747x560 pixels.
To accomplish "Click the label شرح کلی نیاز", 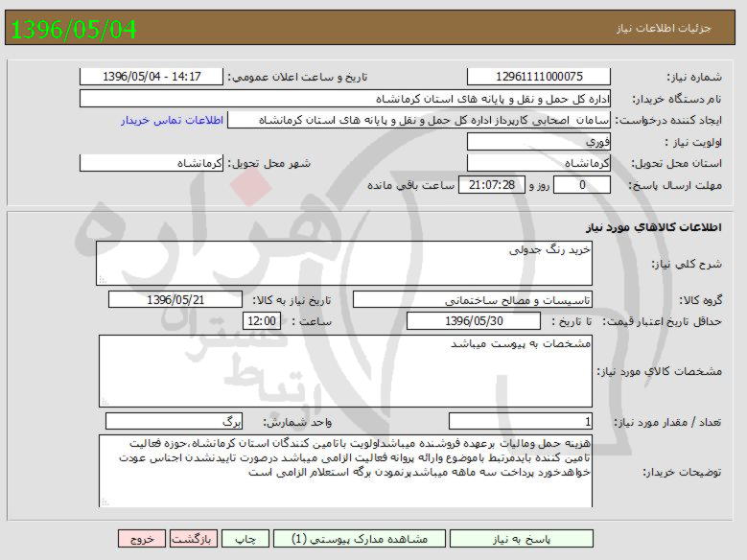I will point(687,264).
